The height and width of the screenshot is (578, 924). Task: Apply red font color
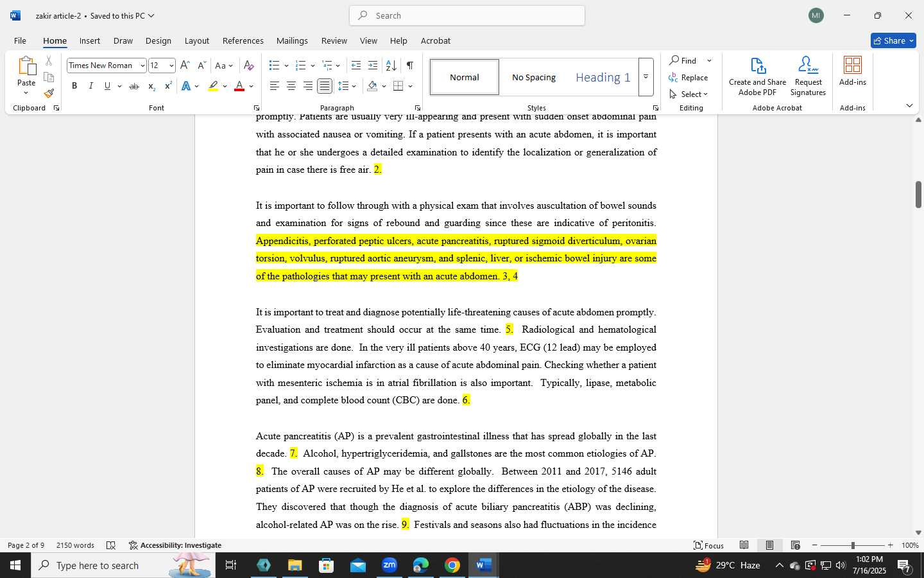click(239, 86)
